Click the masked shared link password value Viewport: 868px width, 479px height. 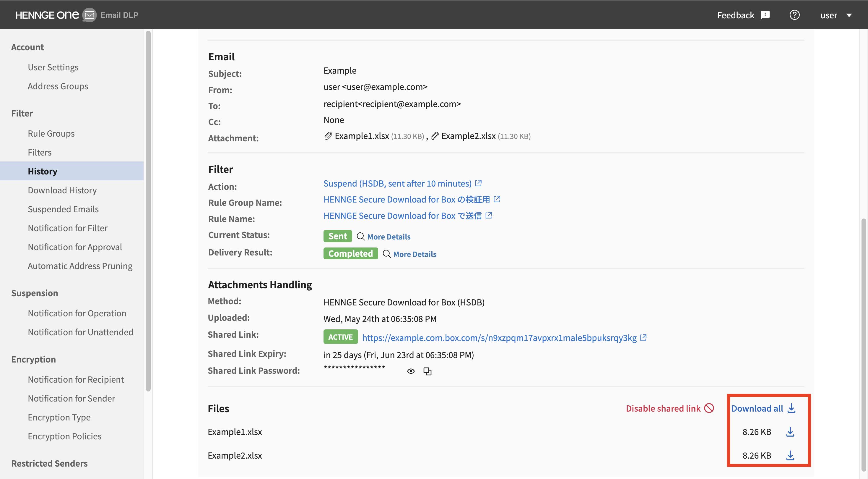tap(354, 368)
